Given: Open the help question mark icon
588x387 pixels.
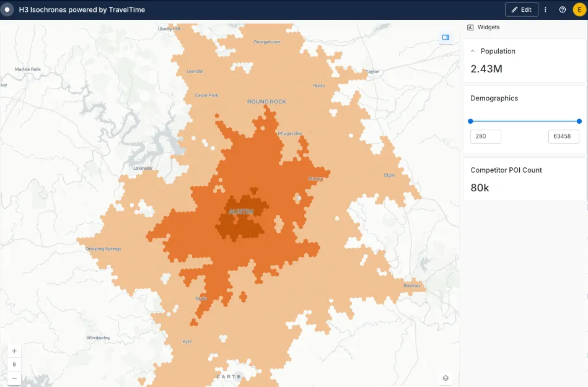Looking at the screenshot, I should (x=563, y=10).
